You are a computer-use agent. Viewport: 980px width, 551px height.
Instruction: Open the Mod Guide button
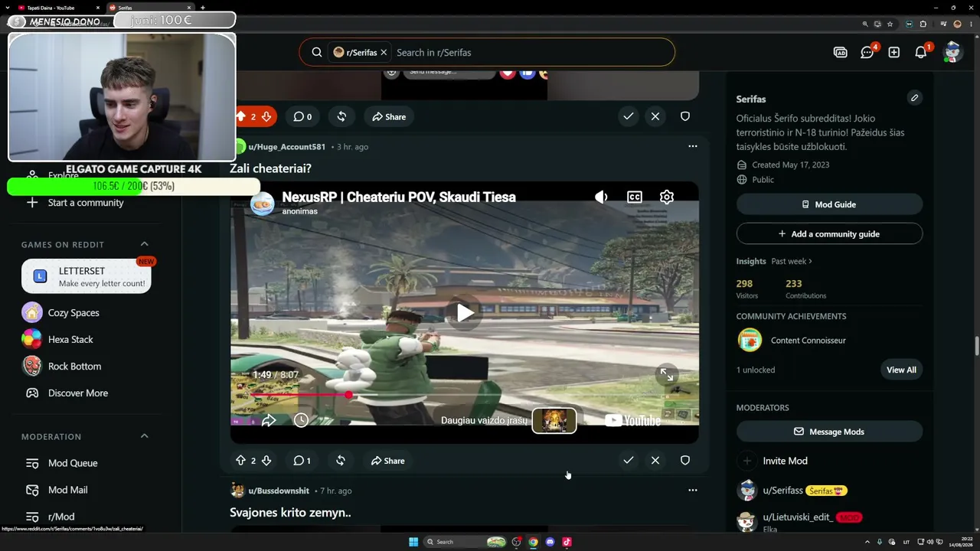[829, 204]
